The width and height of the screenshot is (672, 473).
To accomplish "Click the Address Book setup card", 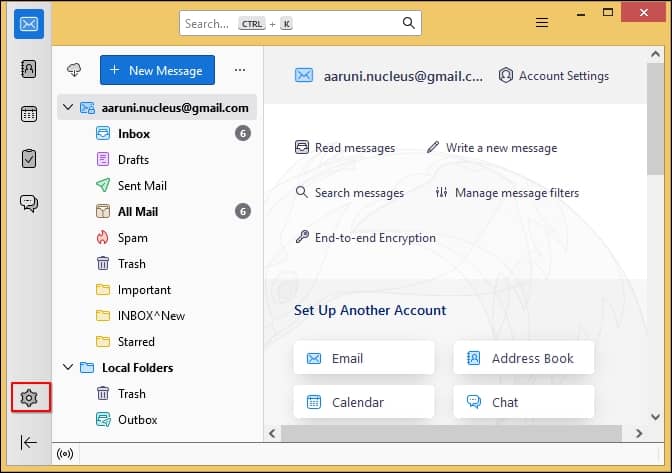I will [523, 358].
